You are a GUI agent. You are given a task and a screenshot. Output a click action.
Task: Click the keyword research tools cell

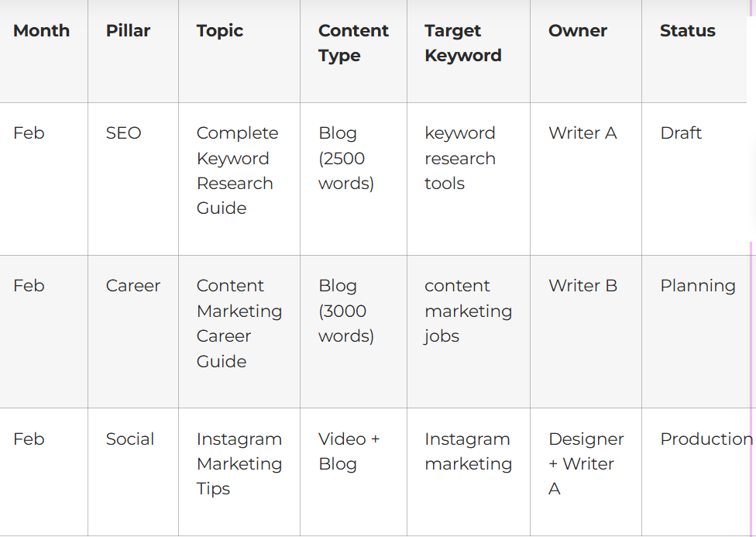(x=460, y=158)
